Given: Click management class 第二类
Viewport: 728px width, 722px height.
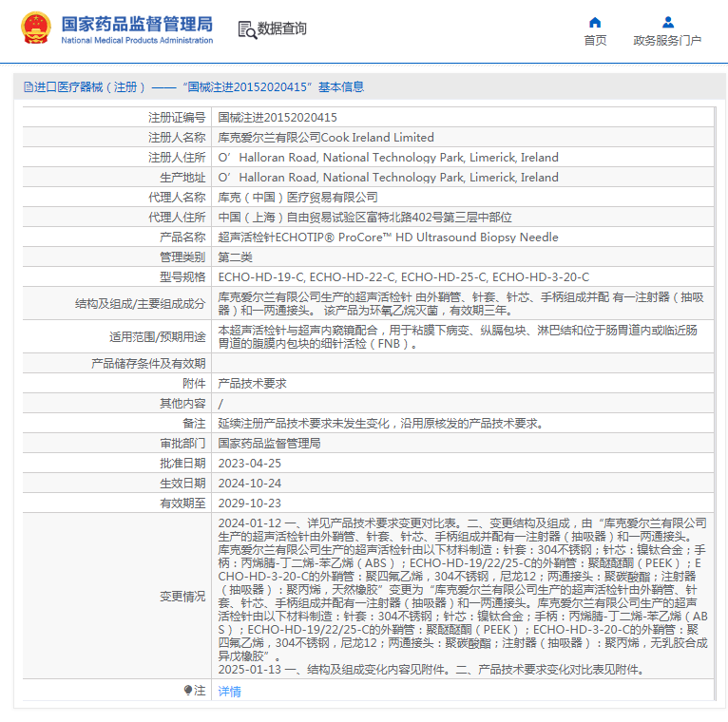Looking at the screenshot, I should [x=235, y=257].
